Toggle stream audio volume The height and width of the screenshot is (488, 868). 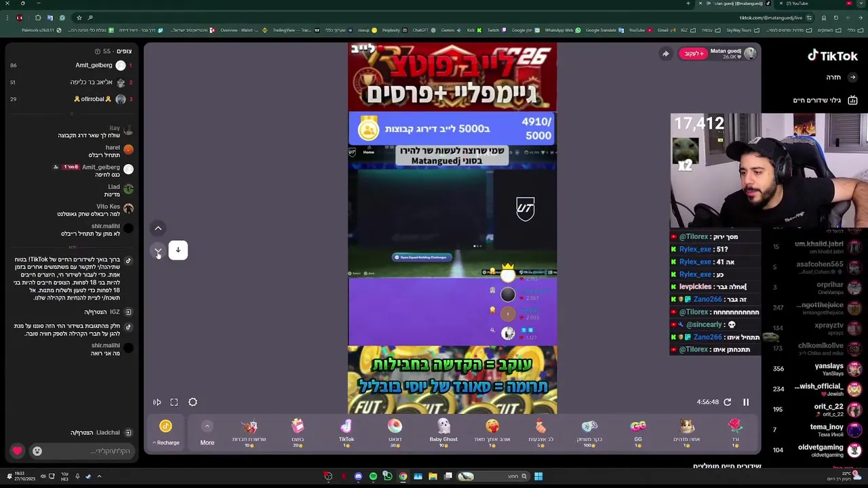click(157, 402)
